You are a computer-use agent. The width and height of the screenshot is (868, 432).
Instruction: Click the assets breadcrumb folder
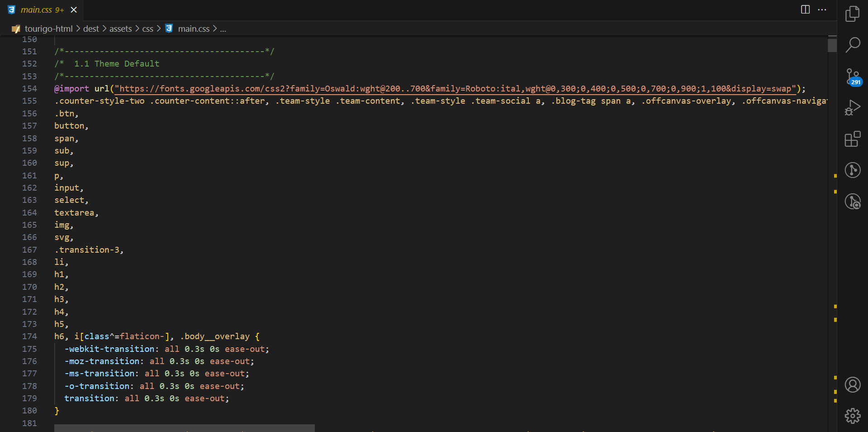[120, 29]
